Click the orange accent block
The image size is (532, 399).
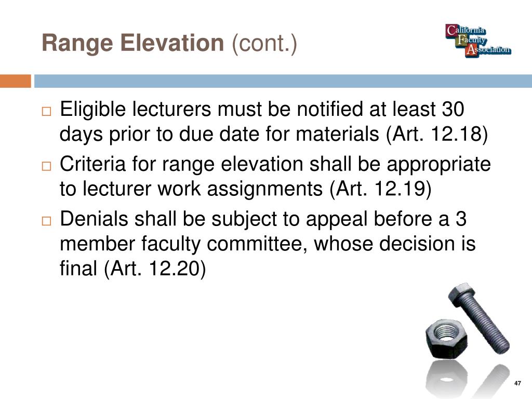[15, 81]
